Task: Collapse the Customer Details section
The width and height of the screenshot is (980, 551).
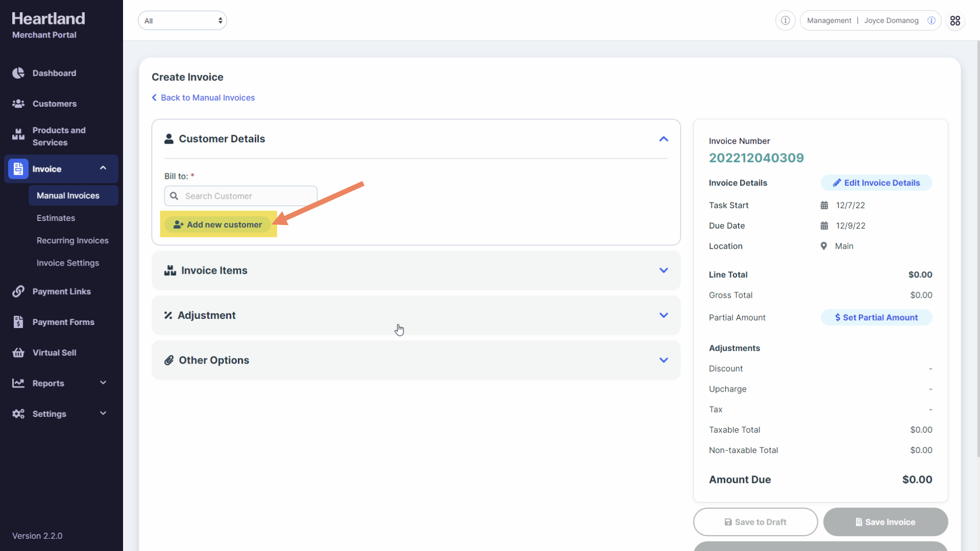Action: click(663, 139)
